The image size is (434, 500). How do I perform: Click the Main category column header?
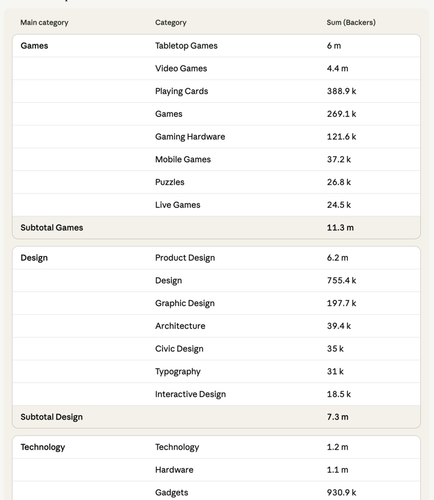coord(44,22)
